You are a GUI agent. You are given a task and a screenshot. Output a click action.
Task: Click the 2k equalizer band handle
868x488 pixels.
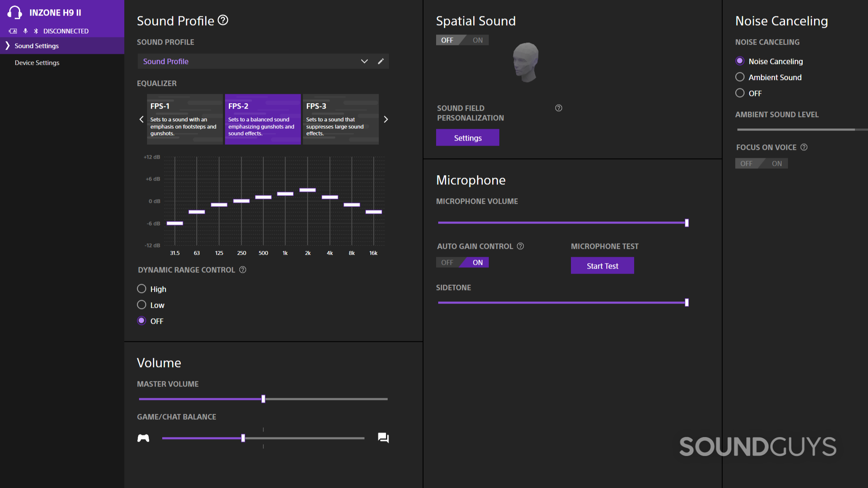click(308, 190)
